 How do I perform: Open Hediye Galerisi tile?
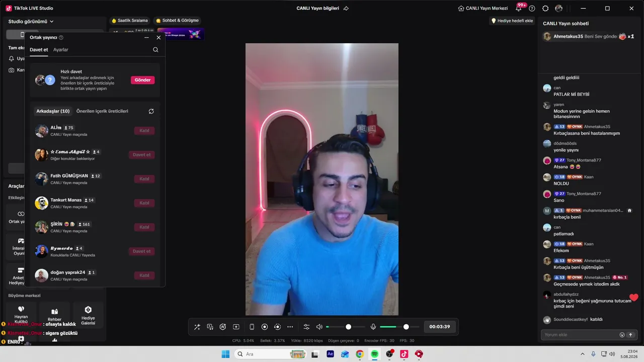click(88, 315)
